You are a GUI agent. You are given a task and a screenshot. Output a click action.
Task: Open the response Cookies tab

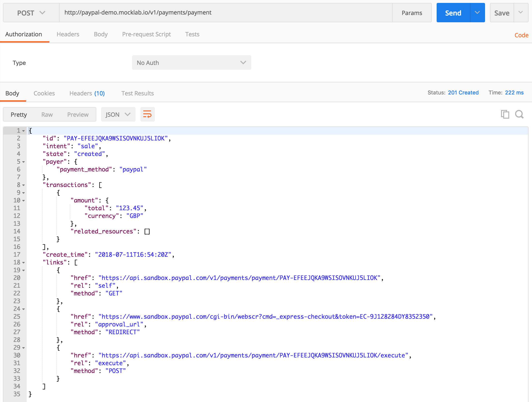click(x=44, y=93)
